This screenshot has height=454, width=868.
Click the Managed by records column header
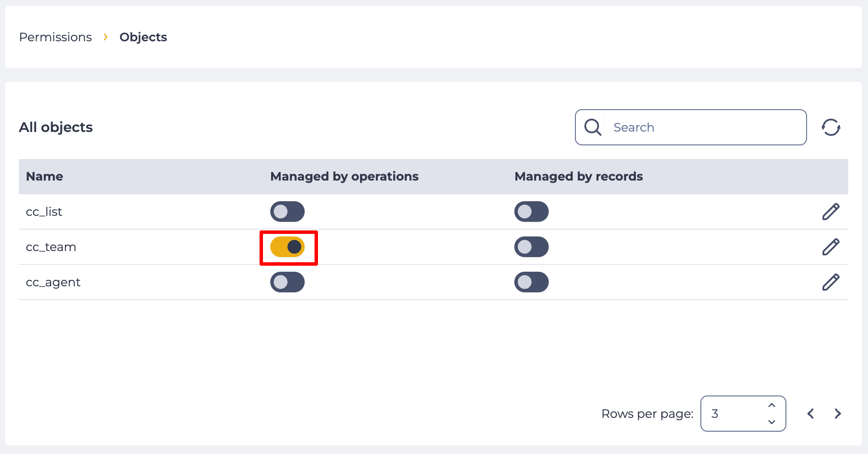tap(579, 176)
